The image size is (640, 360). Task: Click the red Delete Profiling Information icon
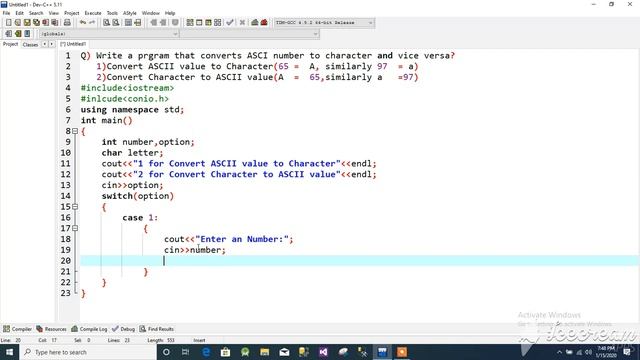click(x=264, y=23)
